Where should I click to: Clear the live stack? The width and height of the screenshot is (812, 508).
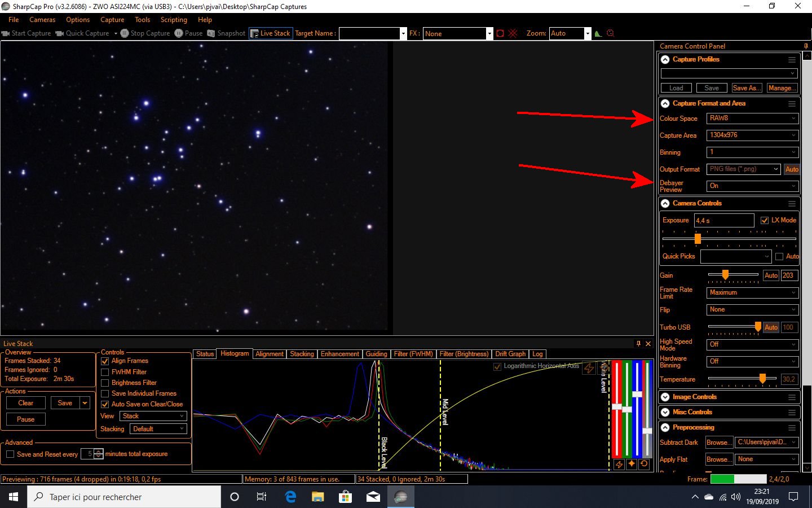26,403
